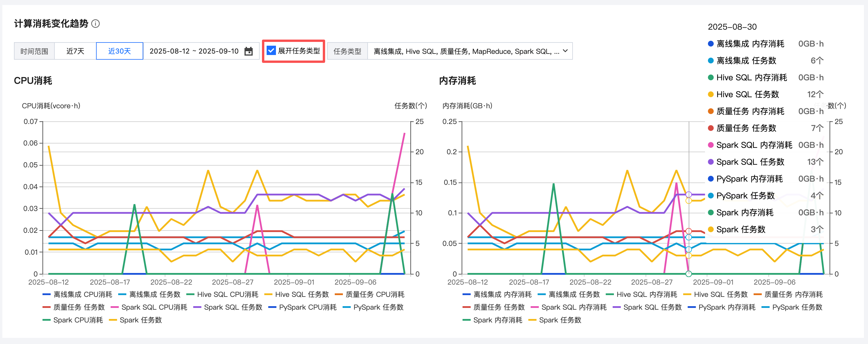
Task: Toggle Hive SQL CPU消耗 legend in CPU chart
Action: point(227,295)
